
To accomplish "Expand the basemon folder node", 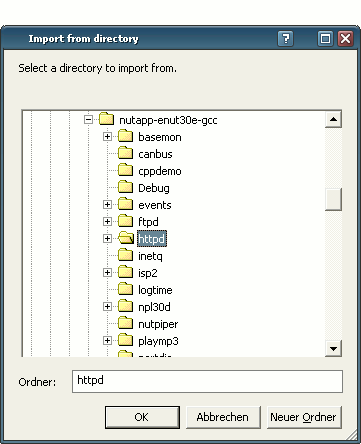I will (x=107, y=136).
